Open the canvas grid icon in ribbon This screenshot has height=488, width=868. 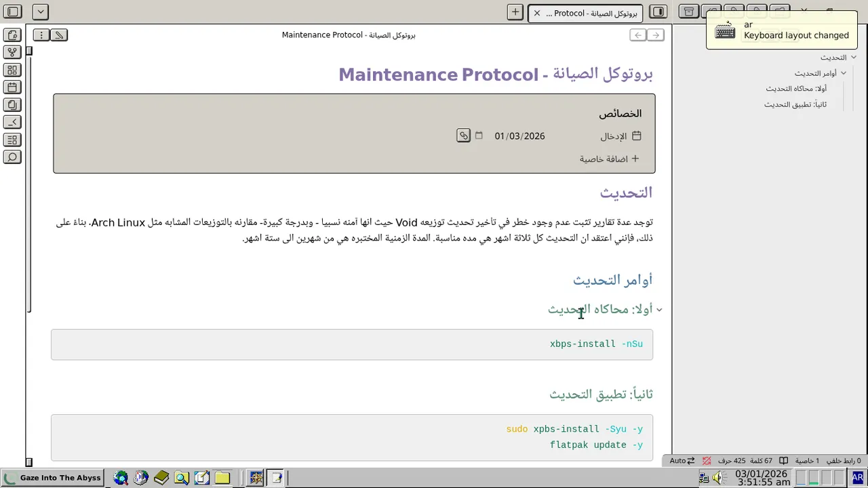[12, 70]
